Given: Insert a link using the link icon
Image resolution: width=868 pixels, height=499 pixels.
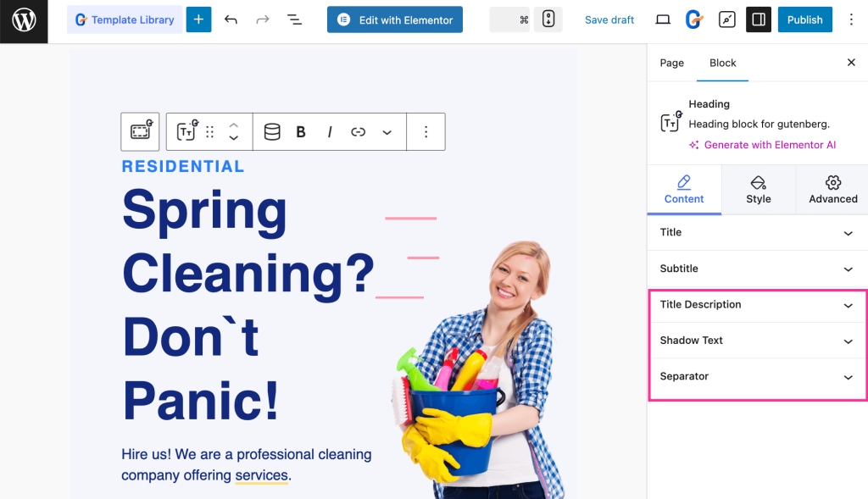Looking at the screenshot, I should (x=358, y=131).
